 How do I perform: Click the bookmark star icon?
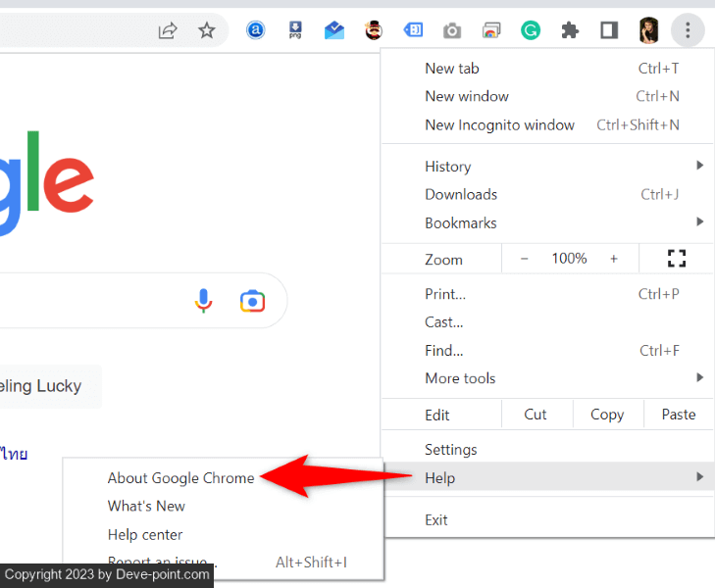(207, 30)
